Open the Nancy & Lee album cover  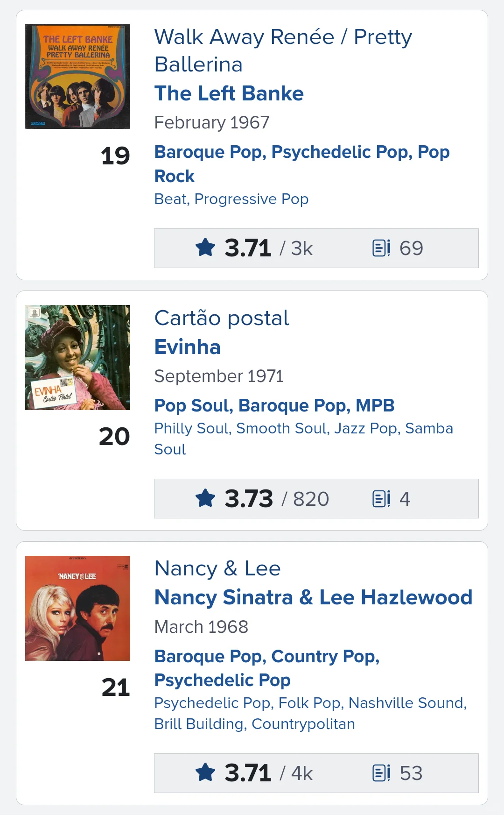click(x=77, y=608)
